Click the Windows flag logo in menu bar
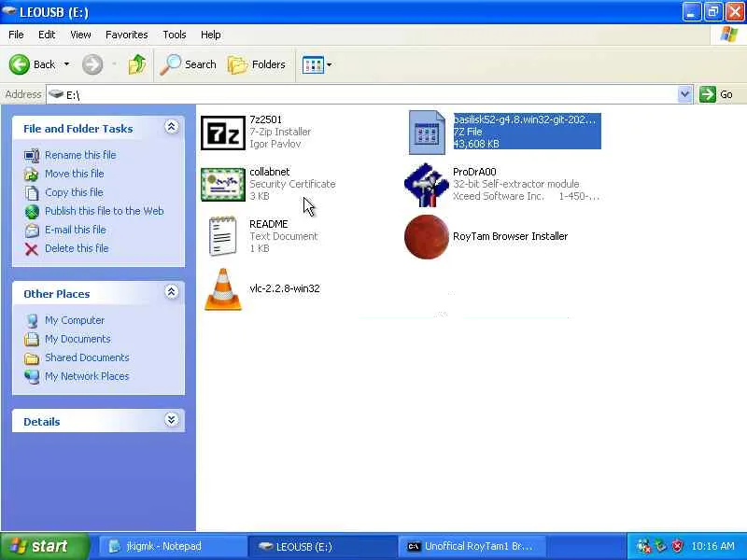This screenshot has width=747, height=560. pos(729,35)
